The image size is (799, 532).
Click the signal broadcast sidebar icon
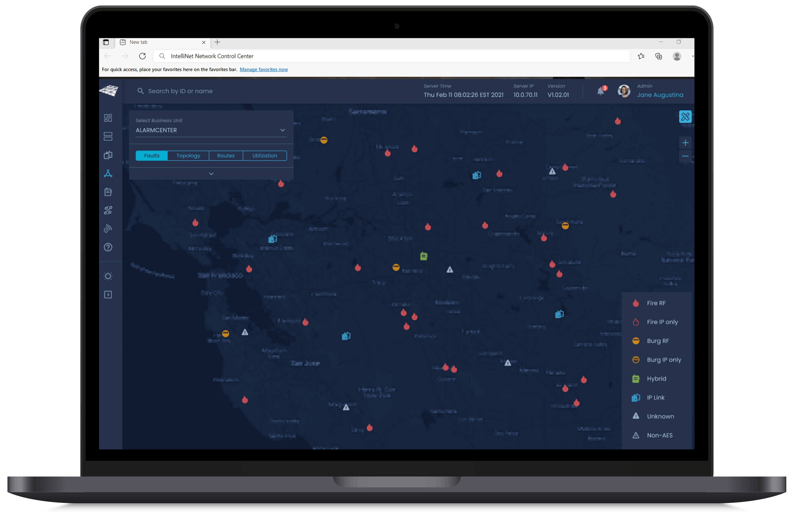point(108,229)
